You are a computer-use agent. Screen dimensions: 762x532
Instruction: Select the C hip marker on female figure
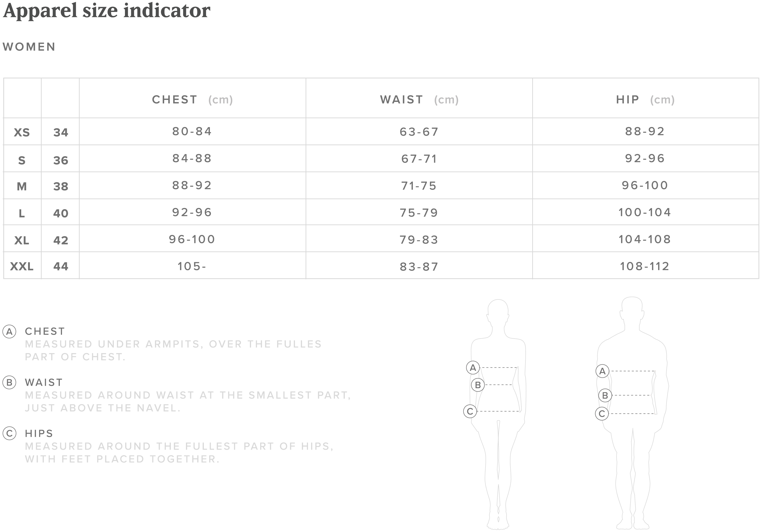(470, 411)
